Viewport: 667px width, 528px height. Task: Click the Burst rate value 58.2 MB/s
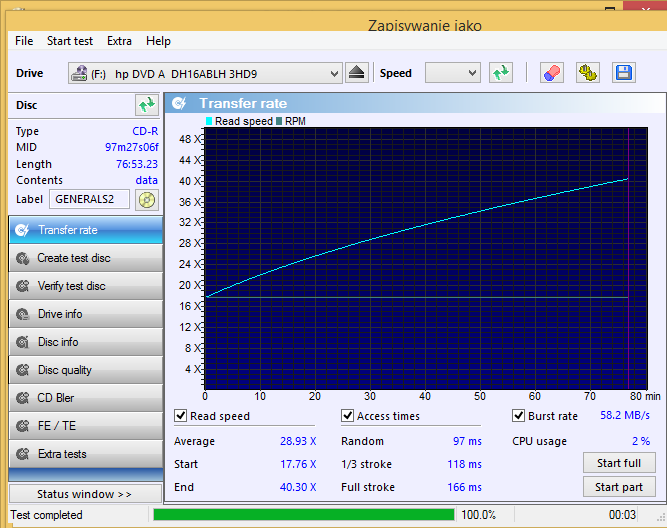(x=625, y=415)
